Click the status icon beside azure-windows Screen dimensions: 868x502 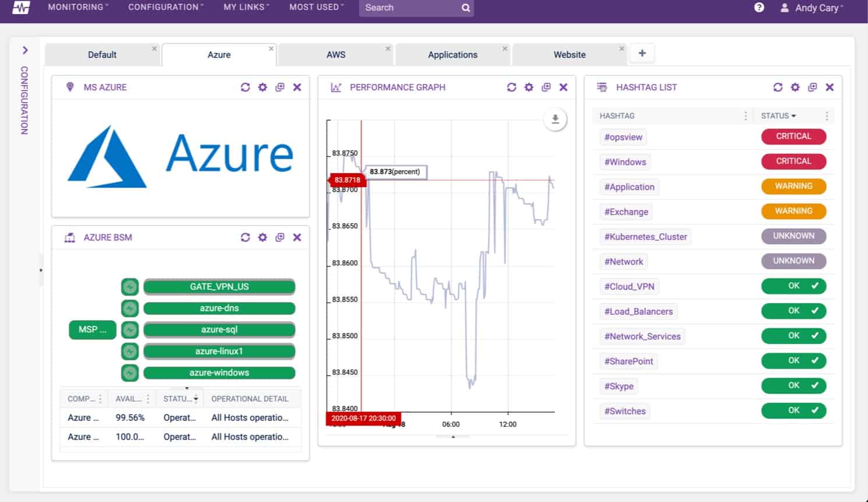point(130,373)
